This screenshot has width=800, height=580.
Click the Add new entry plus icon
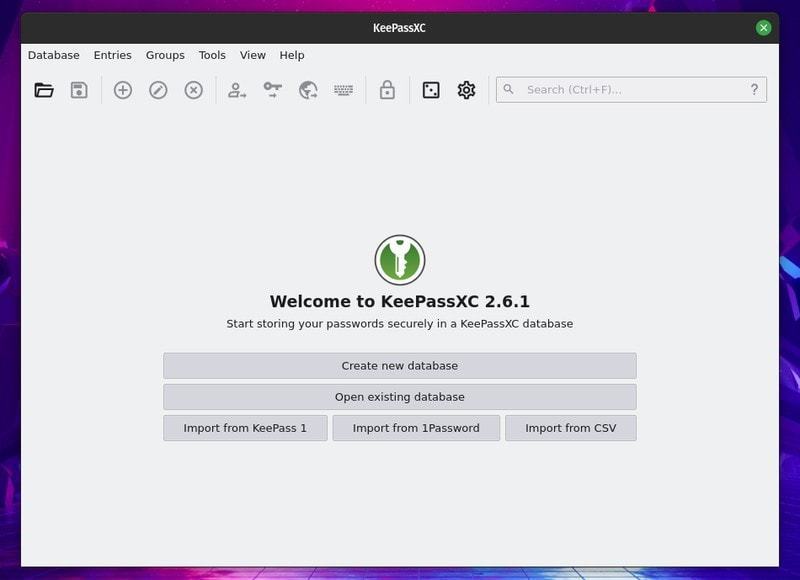[123, 90]
